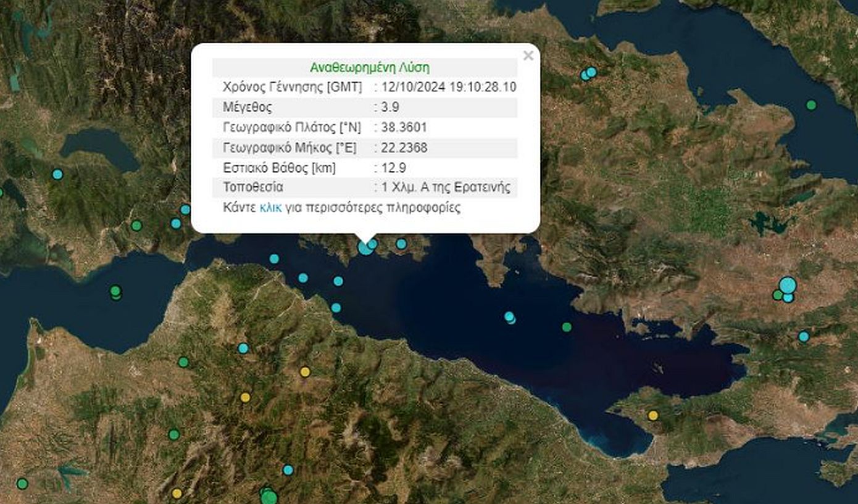Click the cyan marker near the far-left lake
Viewport: 858px width, 504px height.
point(57,174)
